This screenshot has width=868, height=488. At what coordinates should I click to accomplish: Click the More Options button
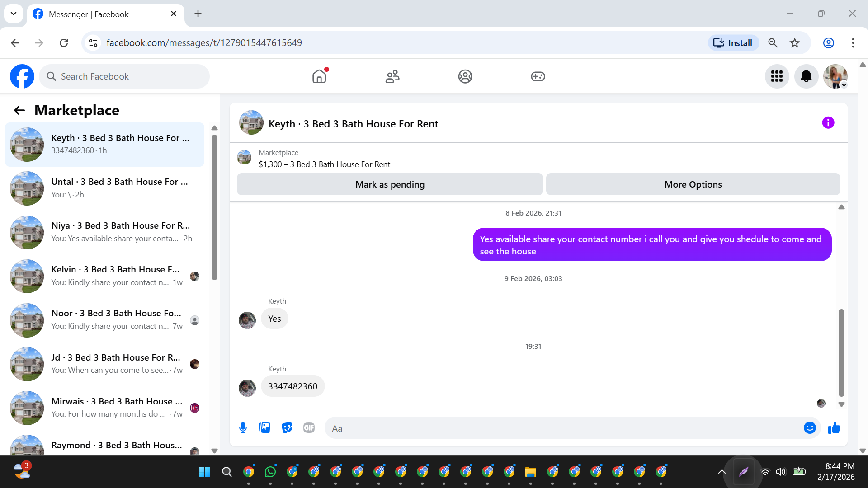pos(693,184)
